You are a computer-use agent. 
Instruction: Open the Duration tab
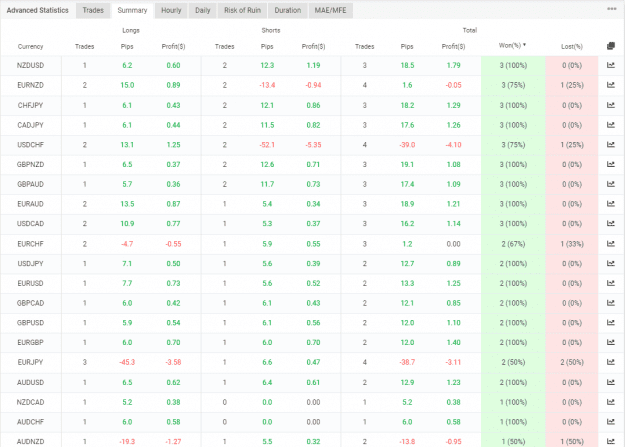coord(287,10)
